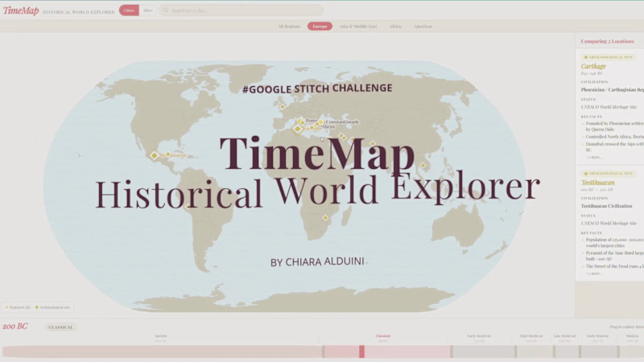Switch to Africa region filter
Viewport: 644px width, 362px height.
pos(395,27)
